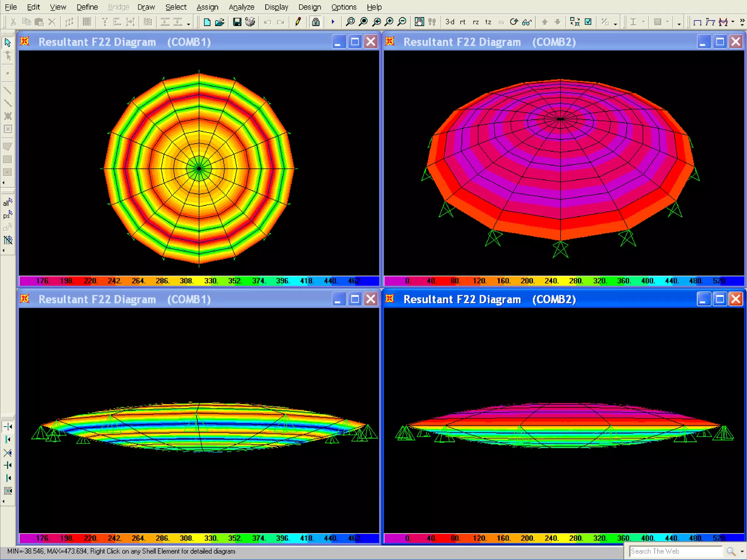Open the Display menu
This screenshot has height=560, width=747.
(x=276, y=7)
